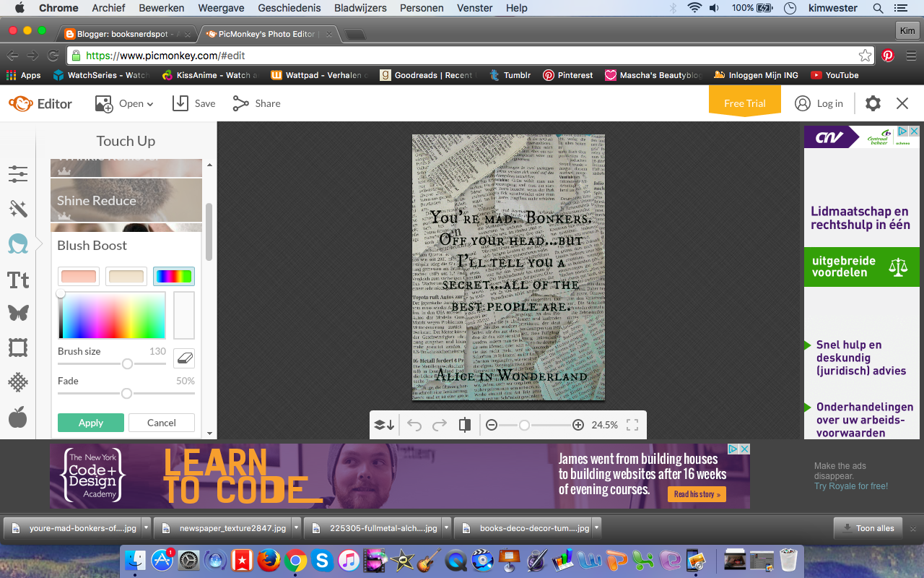Reload the page in Chrome

pyautogui.click(x=53, y=56)
